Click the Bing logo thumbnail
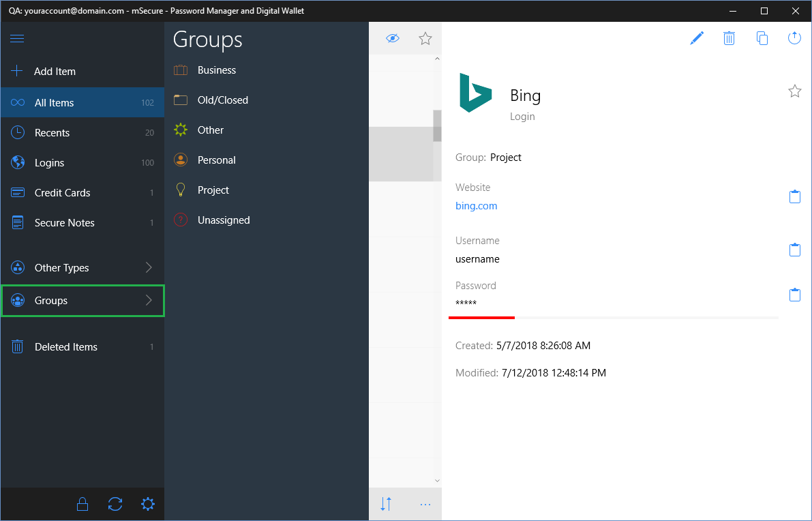 [475, 93]
